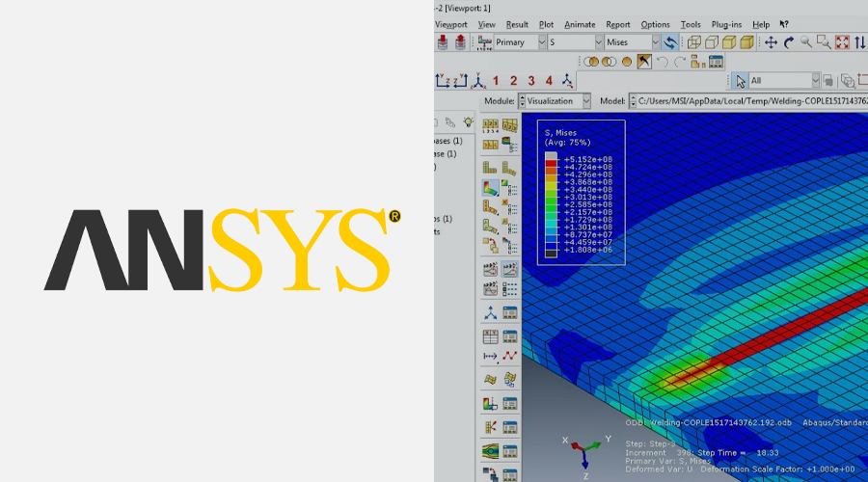Click the Module stepper arrows
The height and width of the screenshot is (482, 868).
click(x=522, y=101)
